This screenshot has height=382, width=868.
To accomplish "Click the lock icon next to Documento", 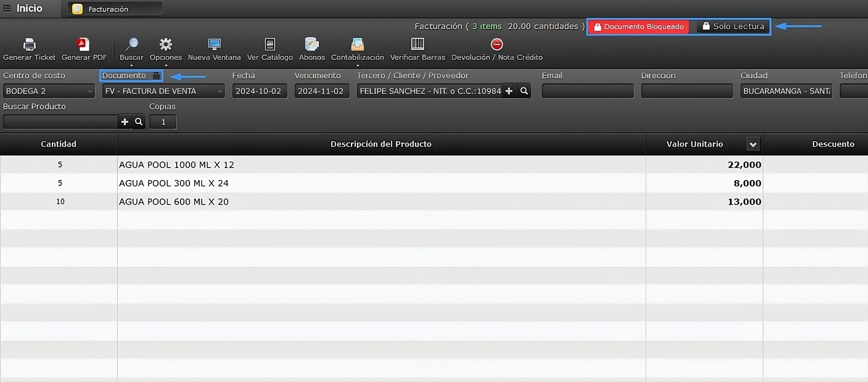I will click(156, 75).
